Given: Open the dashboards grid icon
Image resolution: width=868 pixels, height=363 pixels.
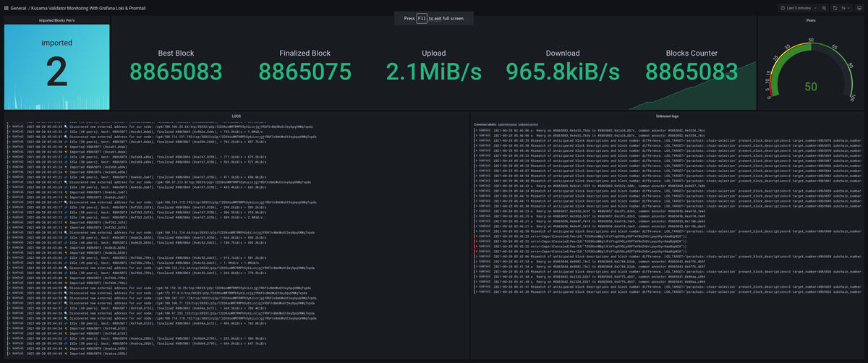Looking at the screenshot, I should point(5,8).
